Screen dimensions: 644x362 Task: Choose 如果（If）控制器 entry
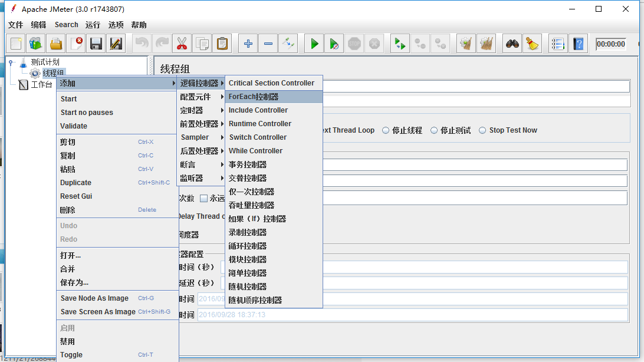[274, 219]
